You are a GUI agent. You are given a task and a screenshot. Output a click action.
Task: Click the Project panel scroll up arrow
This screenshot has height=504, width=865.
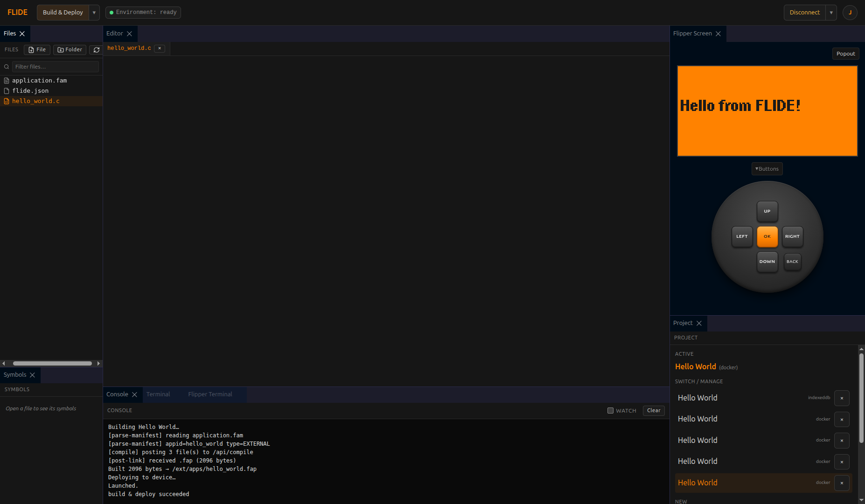coord(861,348)
